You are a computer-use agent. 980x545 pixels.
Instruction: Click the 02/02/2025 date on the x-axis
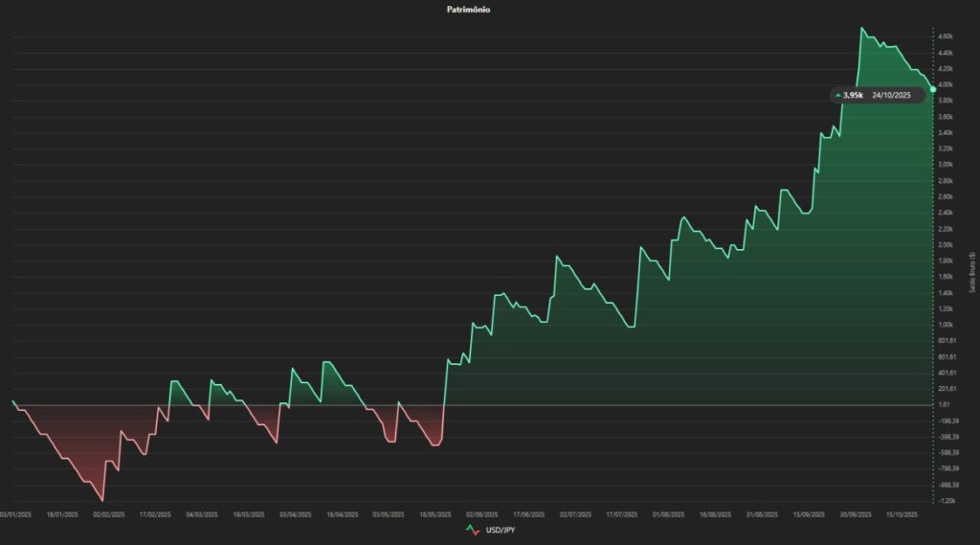click(109, 514)
